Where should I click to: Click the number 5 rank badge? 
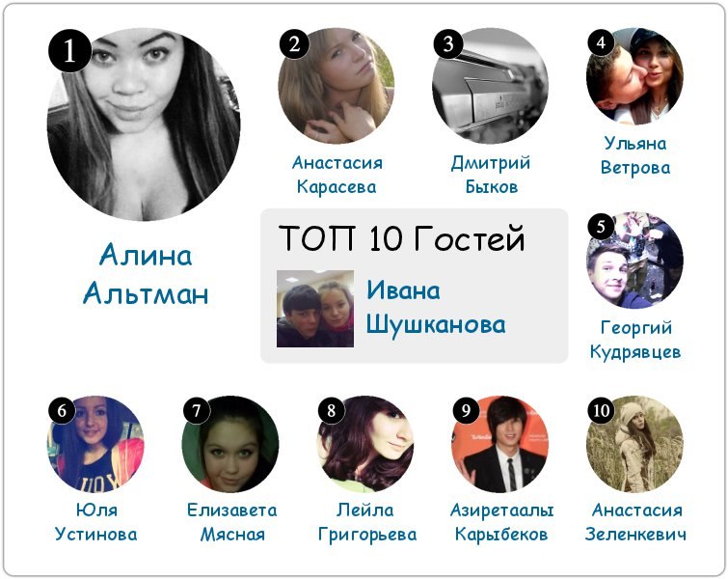click(x=602, y=227)
